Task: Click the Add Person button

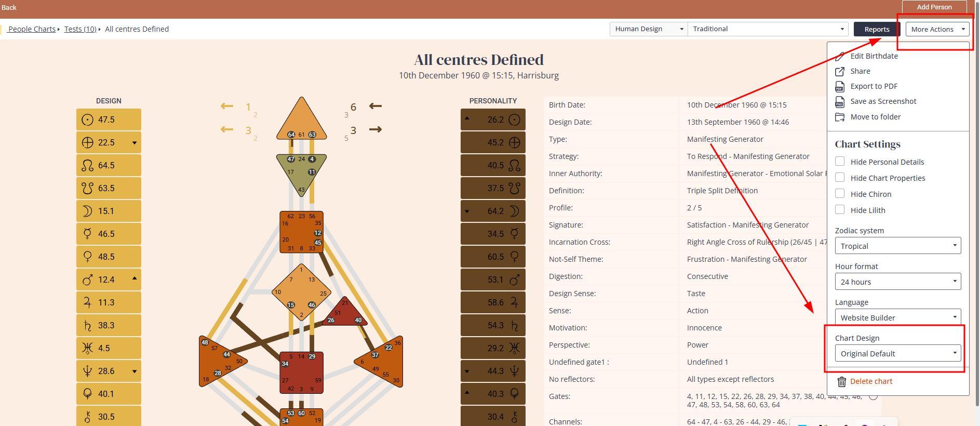Action: pos(934,7)
